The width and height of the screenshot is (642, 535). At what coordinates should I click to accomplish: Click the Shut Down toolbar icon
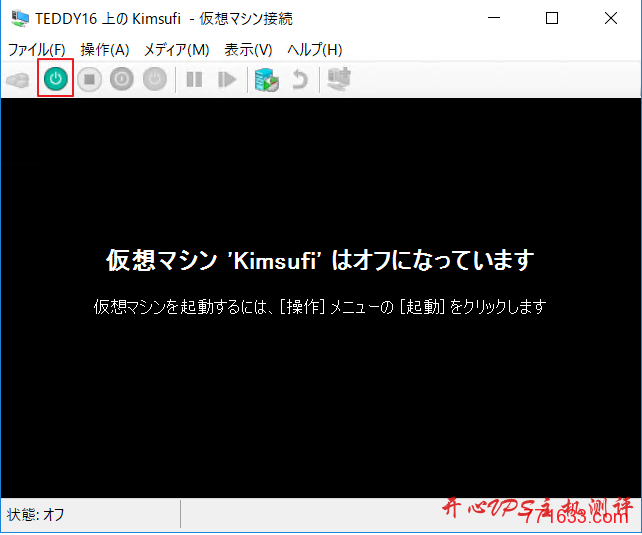coord(122,79)
